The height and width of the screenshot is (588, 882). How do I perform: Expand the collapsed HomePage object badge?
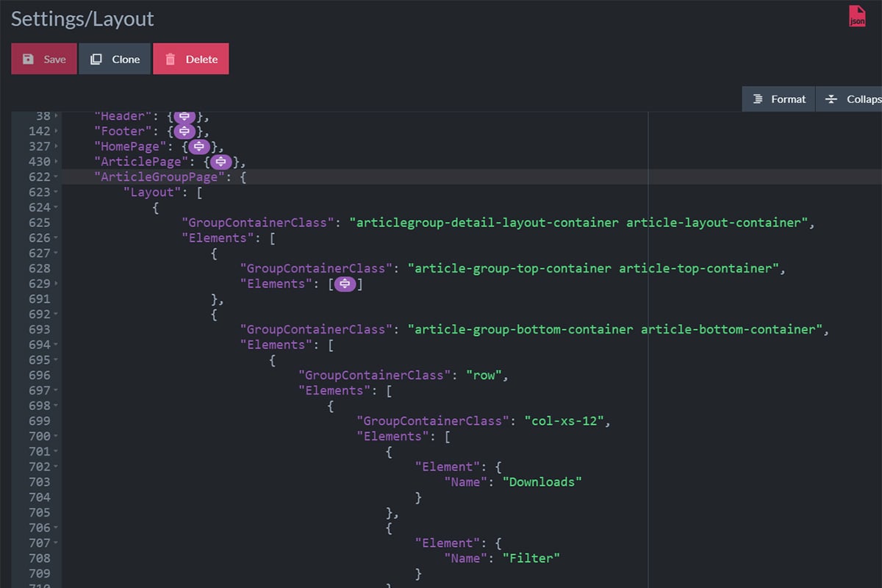tap(199, 147)
